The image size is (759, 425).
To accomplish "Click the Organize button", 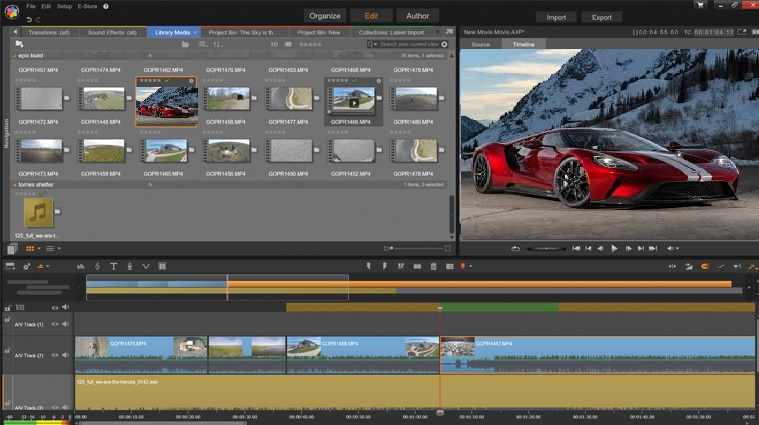I will [323, 16].
